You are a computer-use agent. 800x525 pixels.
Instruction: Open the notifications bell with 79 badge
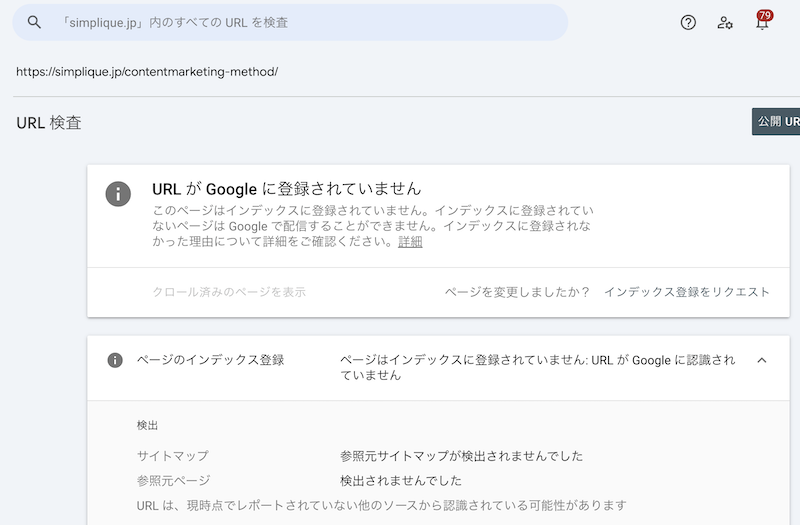763,21
